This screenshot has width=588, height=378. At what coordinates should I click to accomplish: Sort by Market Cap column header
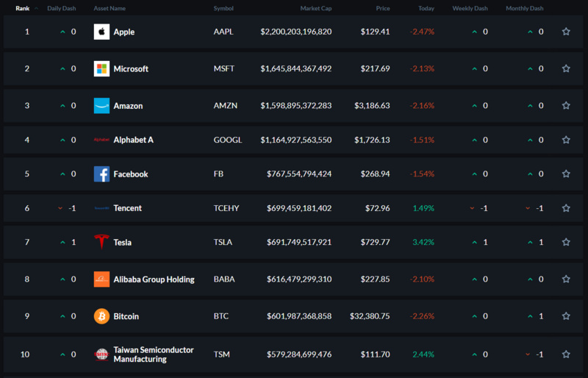[x=316, y=8]
